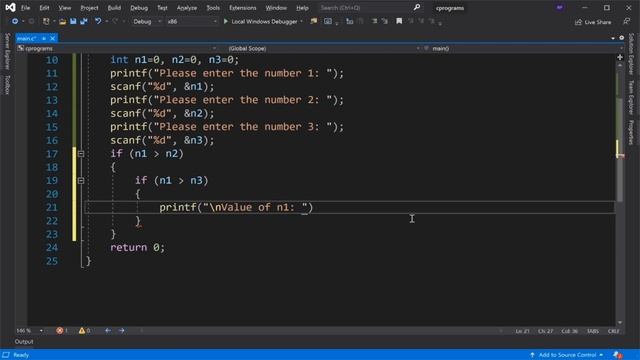Click the split editor icon above scrollbar

pos(620,57)
